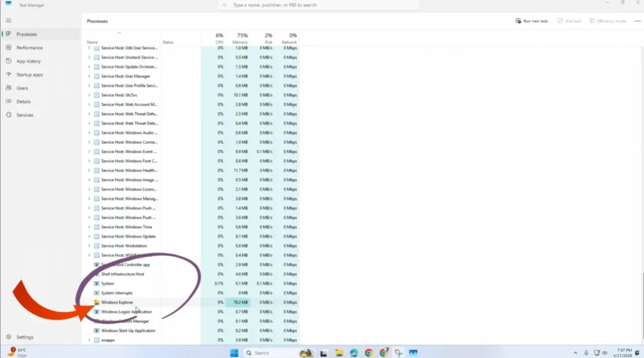Open the Windows Start button

tap(234, 353)
